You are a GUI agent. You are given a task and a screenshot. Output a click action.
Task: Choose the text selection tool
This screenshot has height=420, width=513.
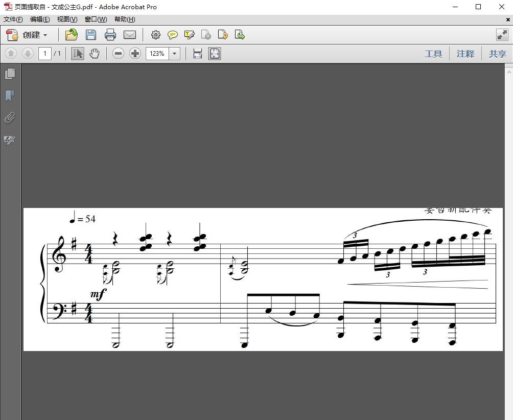pyautogui.click(x=78, y=53)
